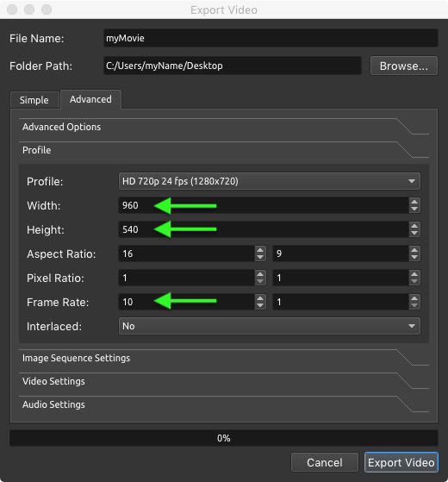The width and height of the screenshot is (448, 482).
Task: Click the Aspect Ratio 16 field
Action: click(x=187, y=254)
